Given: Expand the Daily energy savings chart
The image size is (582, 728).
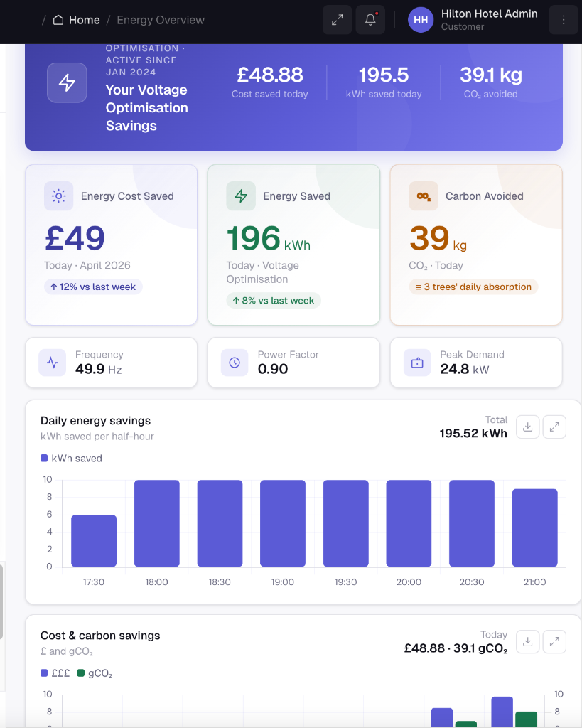Looking at the screenshot, I should (x=554, y=427).
